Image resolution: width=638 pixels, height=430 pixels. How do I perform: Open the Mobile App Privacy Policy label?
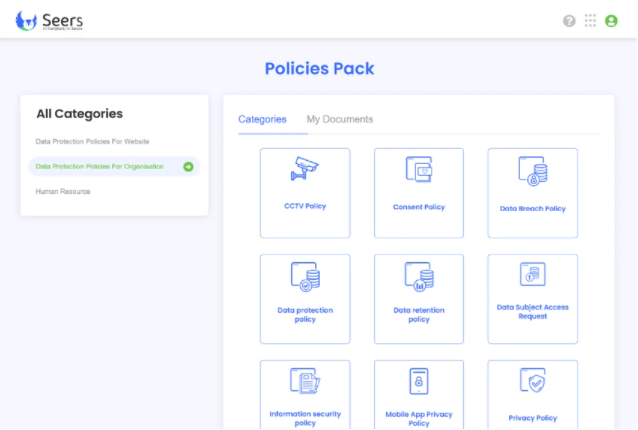(419, 419)
